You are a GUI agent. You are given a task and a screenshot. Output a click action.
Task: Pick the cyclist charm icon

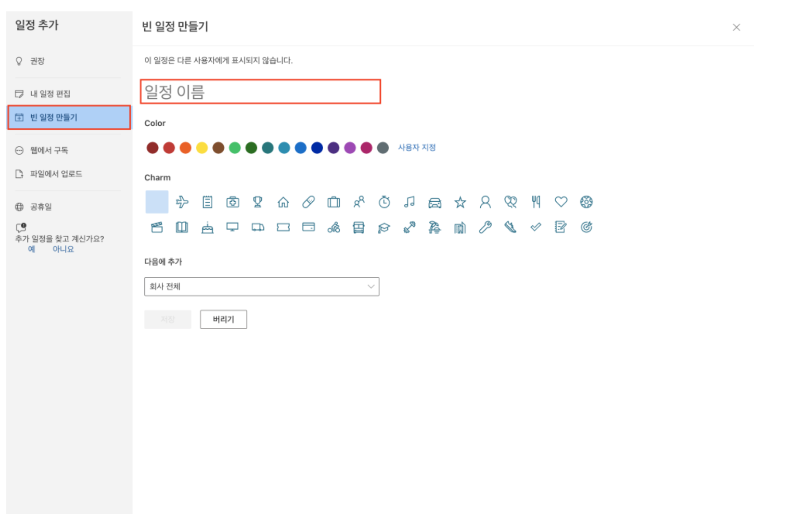[334, 228]
